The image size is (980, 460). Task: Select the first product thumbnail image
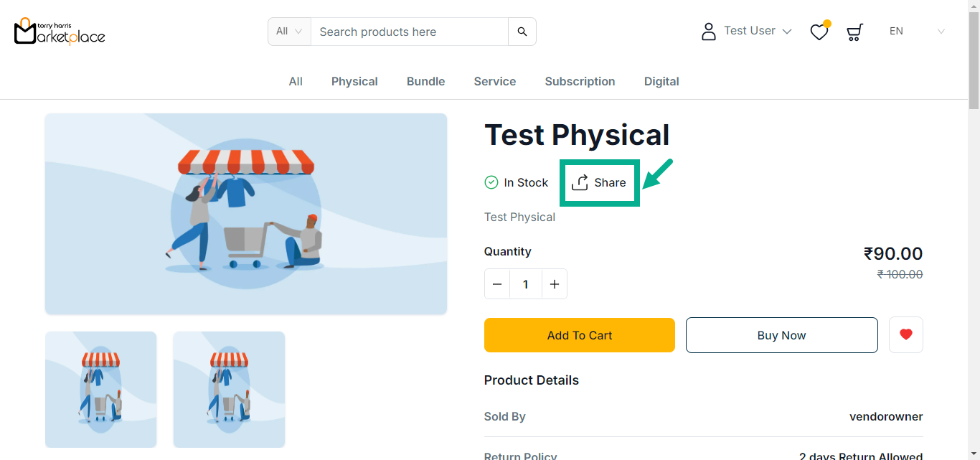point(101,389)
